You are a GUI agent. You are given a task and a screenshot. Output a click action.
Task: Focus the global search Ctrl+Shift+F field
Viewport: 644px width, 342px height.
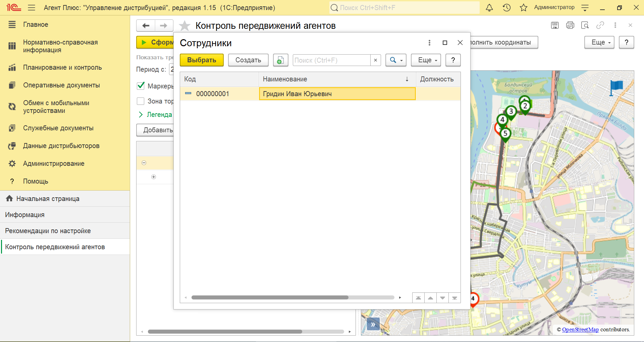point(404,7)
